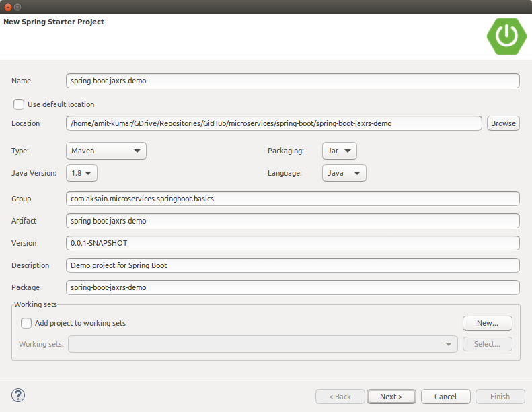Open the Type dropdown showing Maven
Image resolution: width=532 pixels, height=412 pixels.
pyautogui.click(x=106, y=151)
